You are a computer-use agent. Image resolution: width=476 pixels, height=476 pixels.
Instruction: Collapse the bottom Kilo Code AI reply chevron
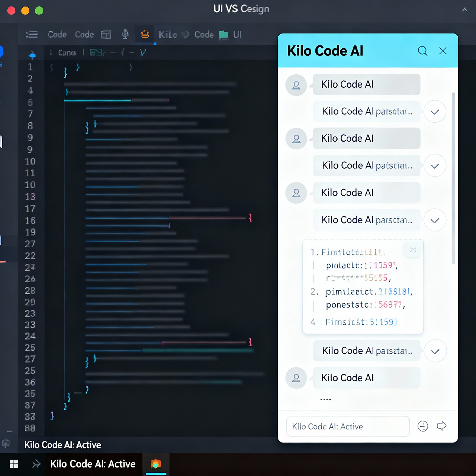click(x=435, y=351)
